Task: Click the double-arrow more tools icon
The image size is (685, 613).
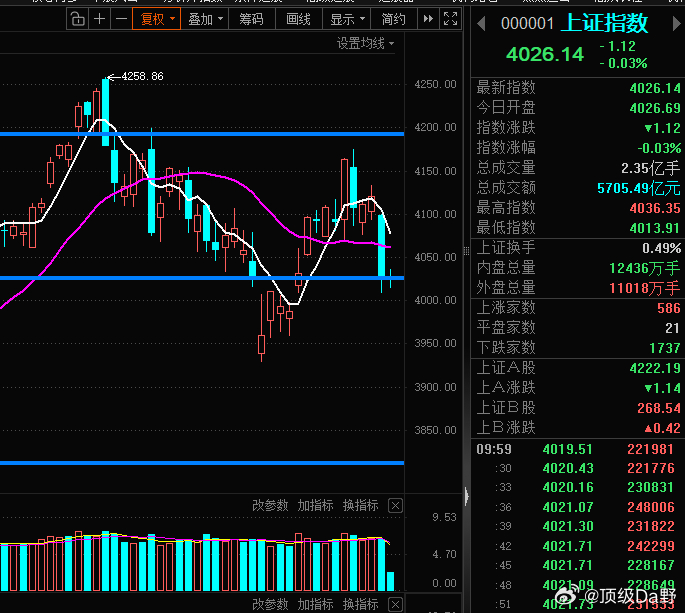Action: click(x=428, y=19)
